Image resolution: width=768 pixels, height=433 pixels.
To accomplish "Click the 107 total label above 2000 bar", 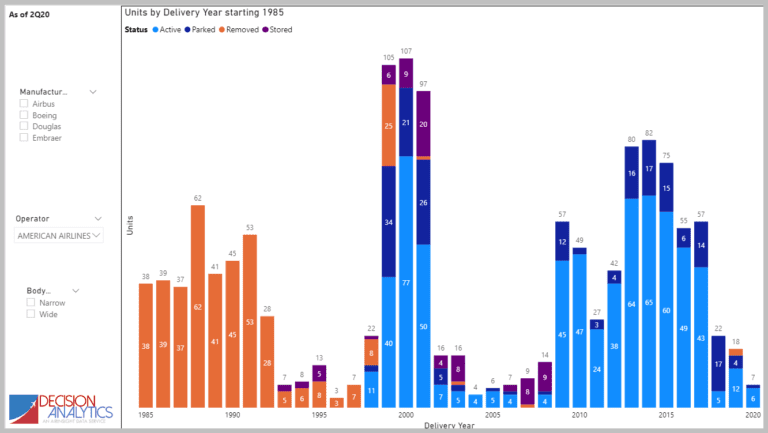I will point(406,51).
